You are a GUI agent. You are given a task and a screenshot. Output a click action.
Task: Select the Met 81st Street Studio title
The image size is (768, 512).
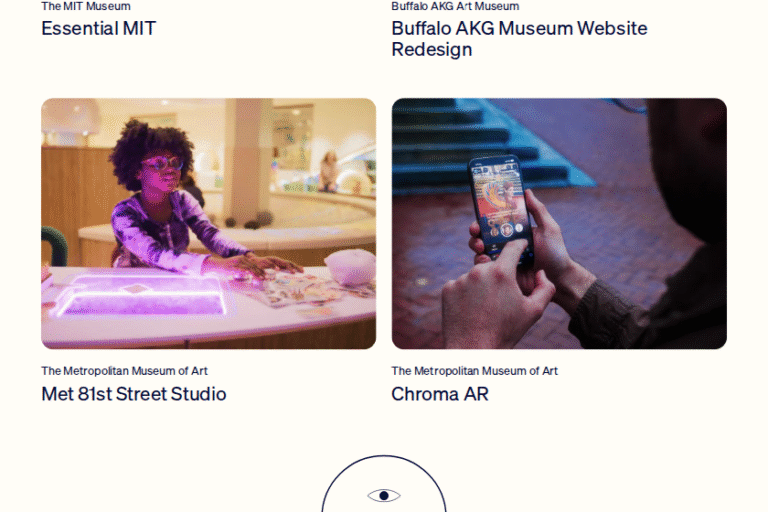[134, 394]
